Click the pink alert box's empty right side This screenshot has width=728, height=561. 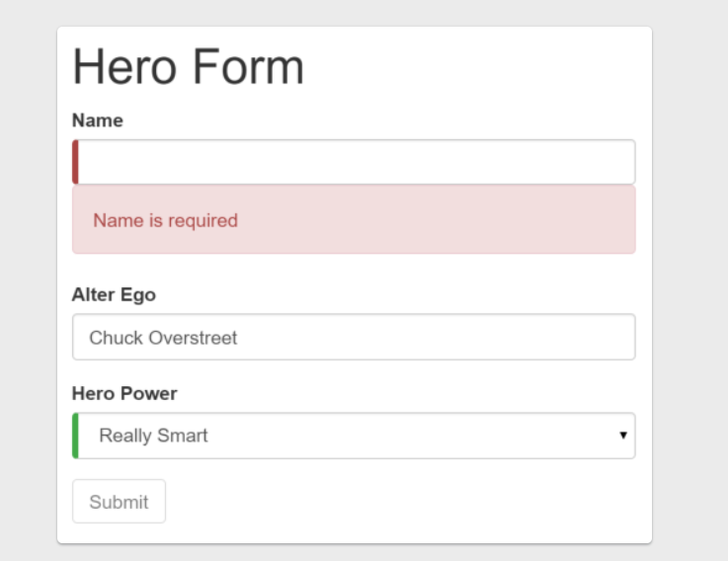[x=494, y=220]
